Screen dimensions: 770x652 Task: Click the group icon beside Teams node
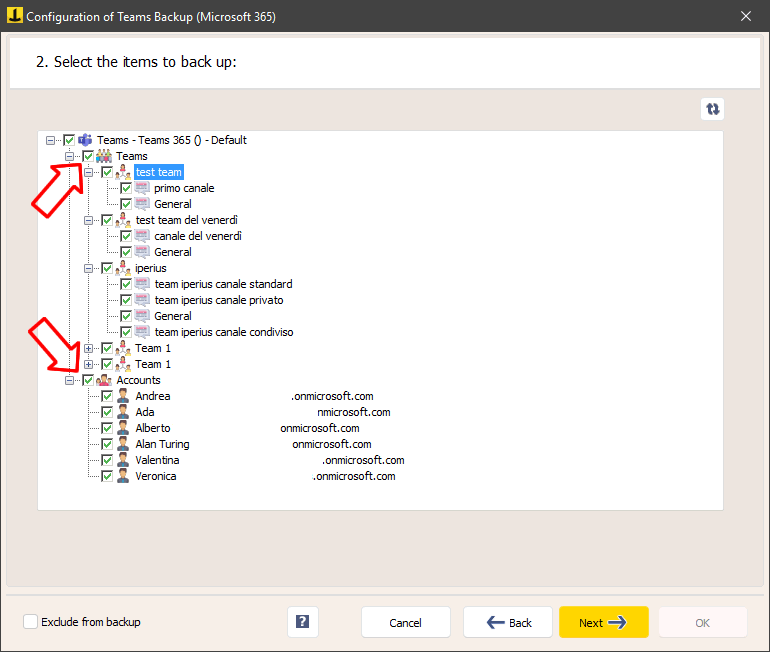pyautogui.click(x=104, y=156)
